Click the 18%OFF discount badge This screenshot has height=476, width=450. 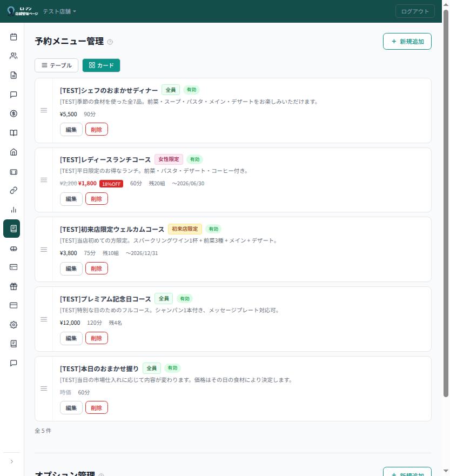click(x=111, y=184)
